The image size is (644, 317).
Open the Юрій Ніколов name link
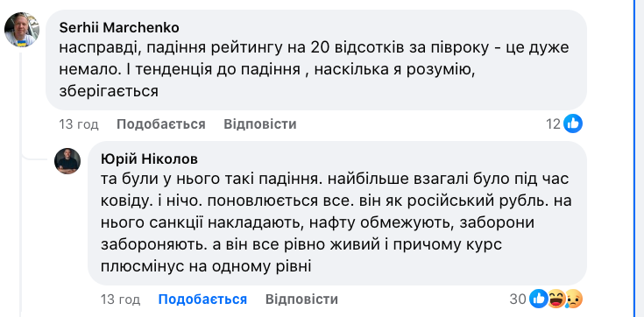coord(150,159)
